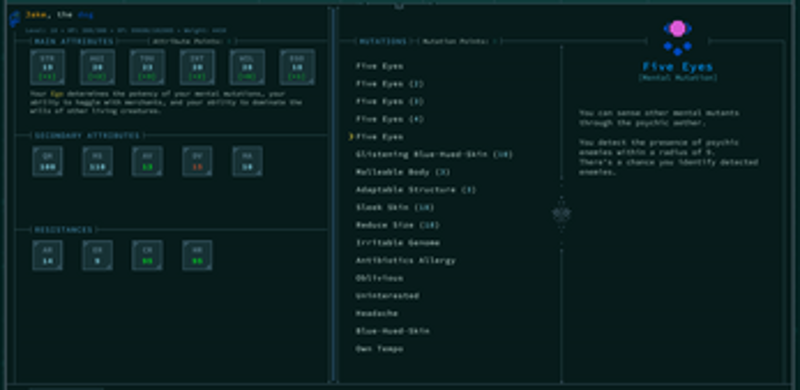Select the Irritable Genome defect

[398, 242]
